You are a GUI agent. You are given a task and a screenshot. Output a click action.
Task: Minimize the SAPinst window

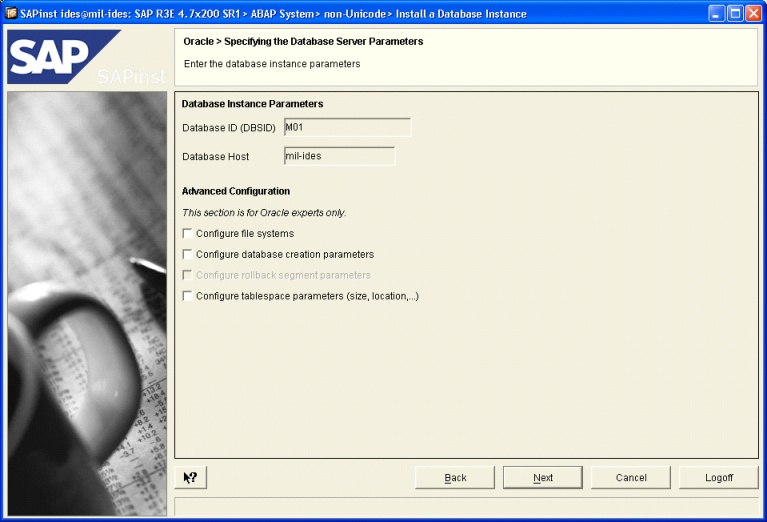[718, 14]
